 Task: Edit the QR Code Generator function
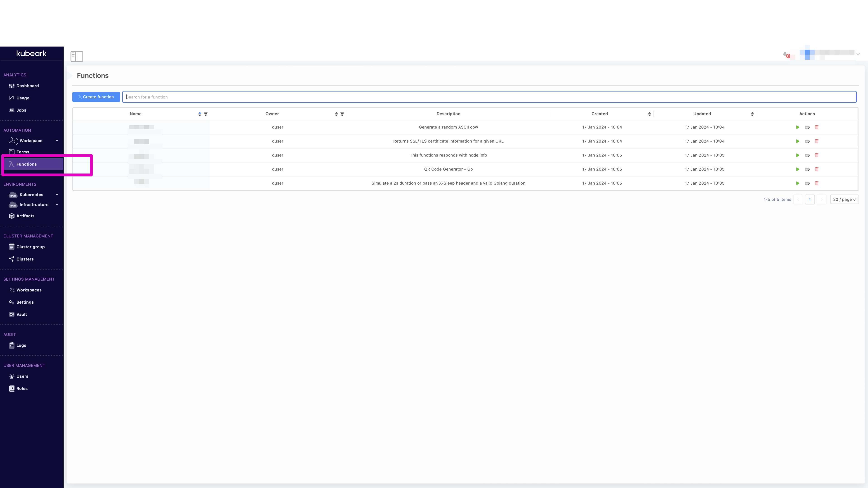807,169
